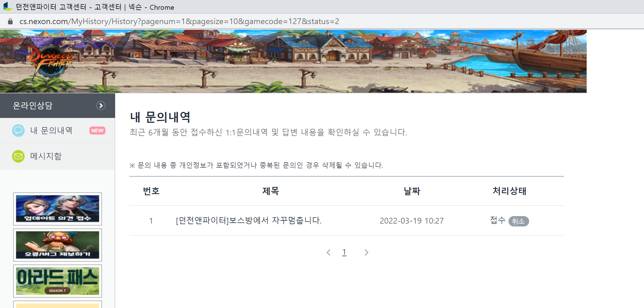Select page number 1 in pagination

[344, 252]
